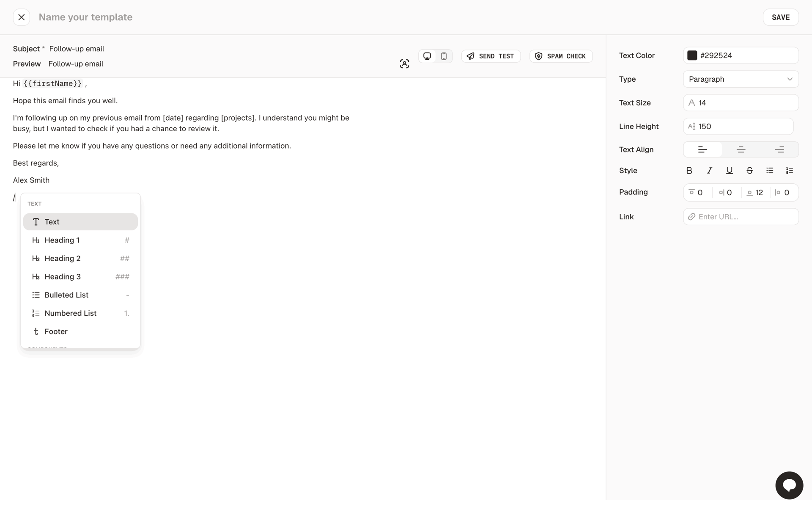
Task: Click the template name field
Action: (85, 17)
